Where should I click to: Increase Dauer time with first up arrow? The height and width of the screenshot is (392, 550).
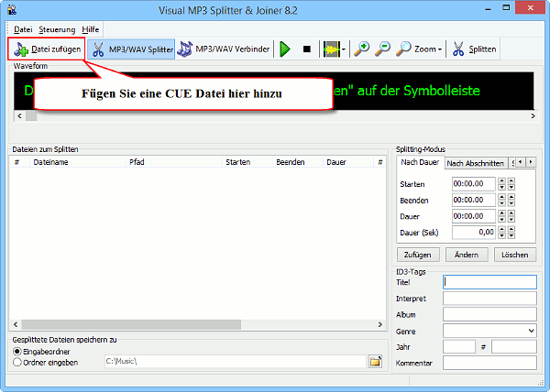(502, 212)
